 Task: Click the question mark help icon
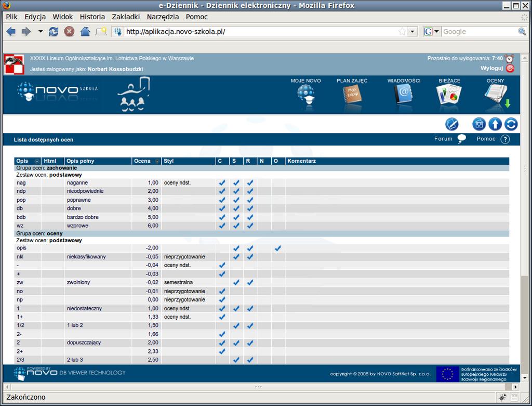(505, 139)
